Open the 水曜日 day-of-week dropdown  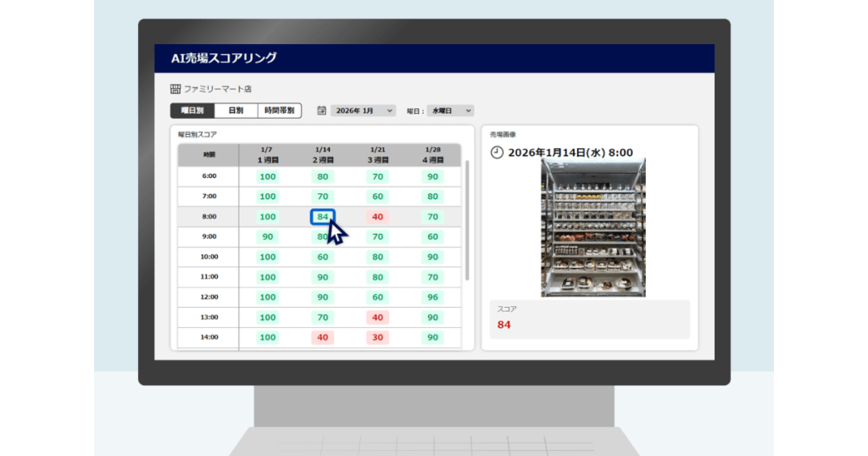[450, 110]
